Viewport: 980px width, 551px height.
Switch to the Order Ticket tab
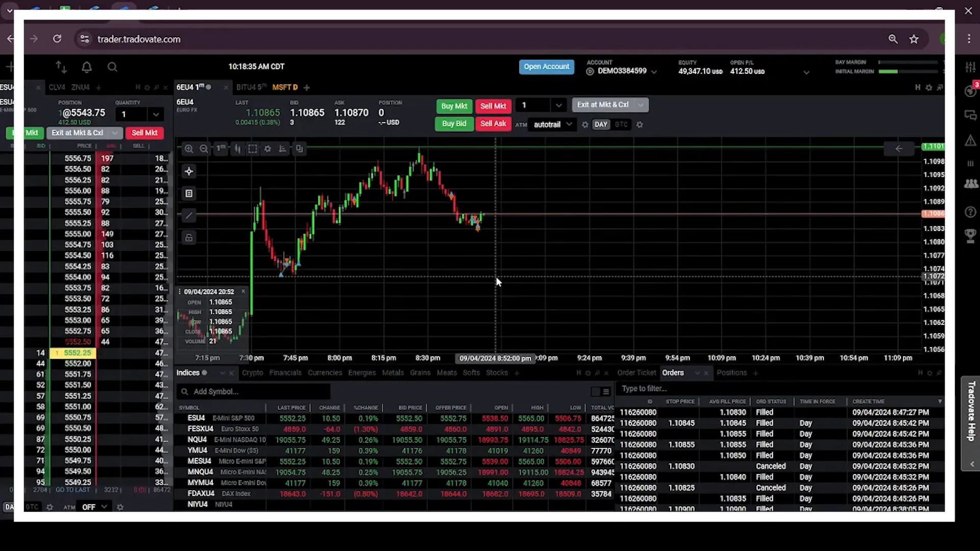(x=636, y=373)
